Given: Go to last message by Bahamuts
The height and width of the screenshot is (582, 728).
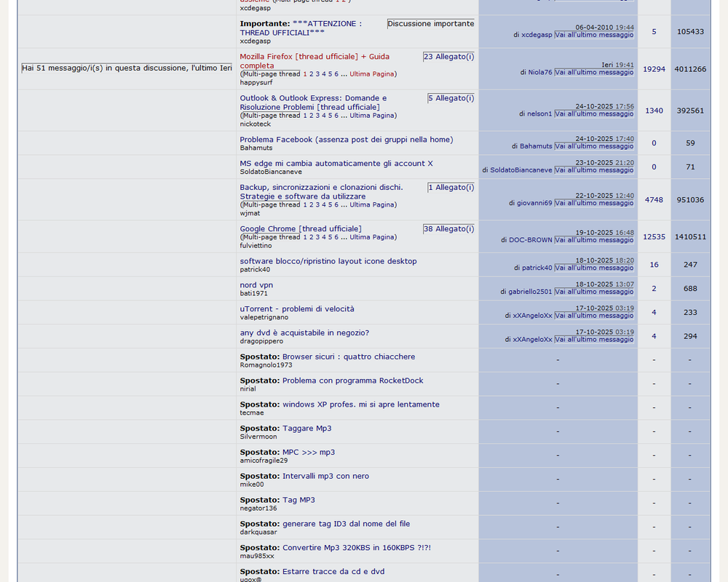Looking at the screenshot, I should (x=594, y=146).
